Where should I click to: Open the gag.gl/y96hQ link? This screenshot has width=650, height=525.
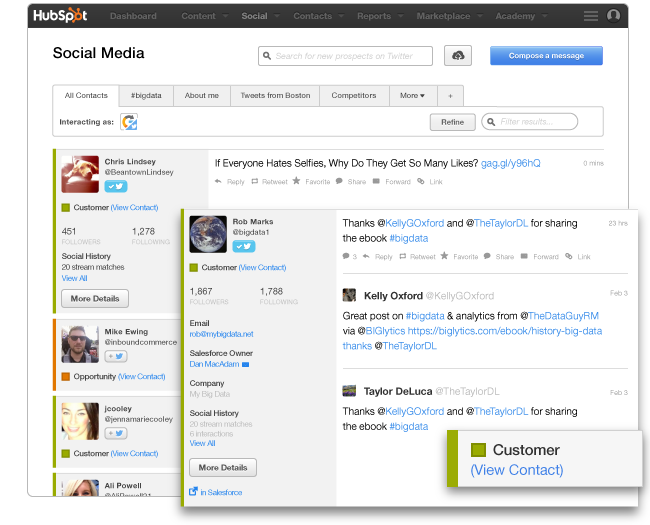tap(511, 163)
